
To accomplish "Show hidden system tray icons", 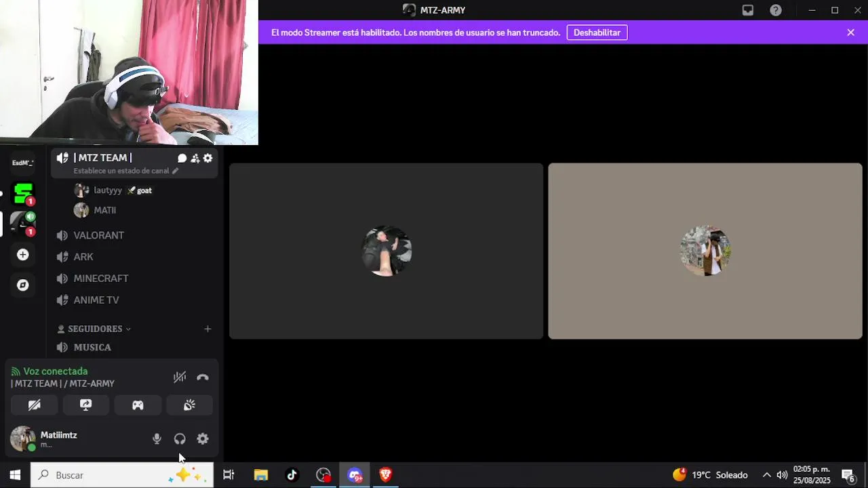I will (x=766, y=475).
